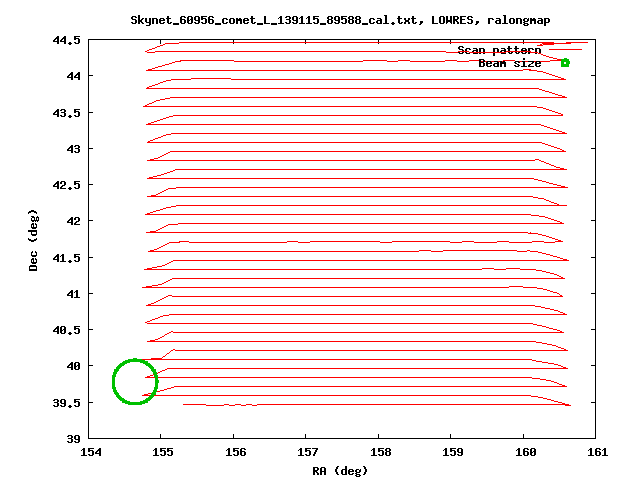The width and height of the screenshot is (640, 480).
Task: Click the 39 tick label on Dec axis
Action: point(74,439)
